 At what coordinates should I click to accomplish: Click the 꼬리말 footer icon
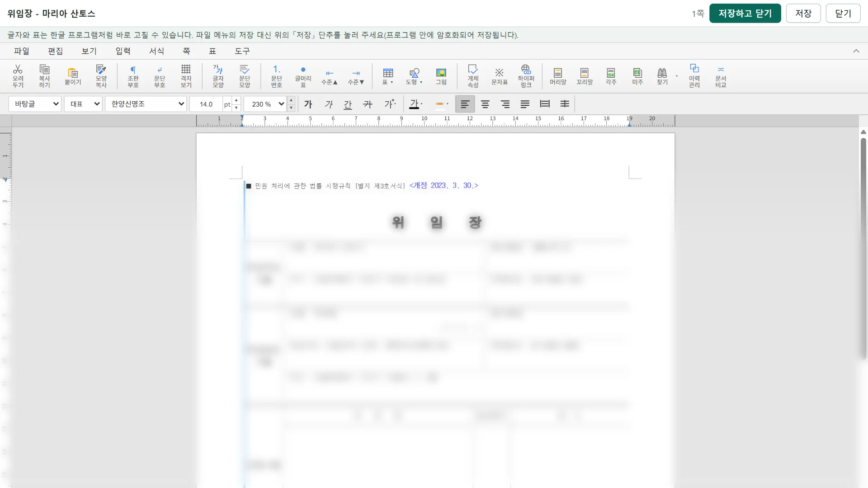tap(585, 75)
